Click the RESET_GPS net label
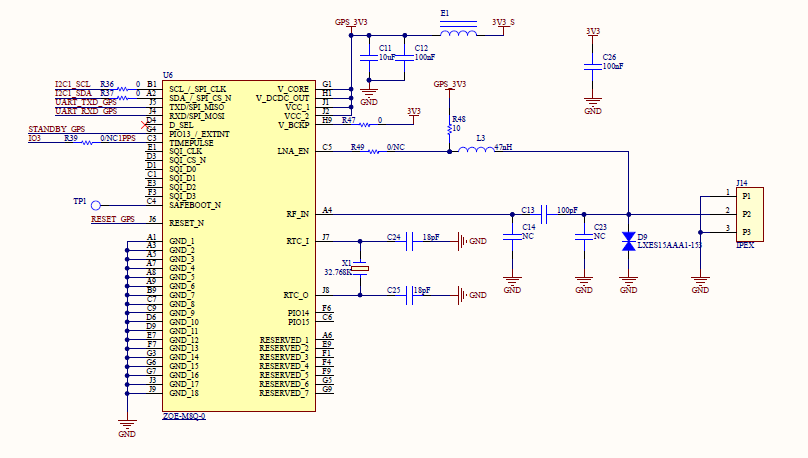This screenshot has width=808, height=458. coord(112,219)
